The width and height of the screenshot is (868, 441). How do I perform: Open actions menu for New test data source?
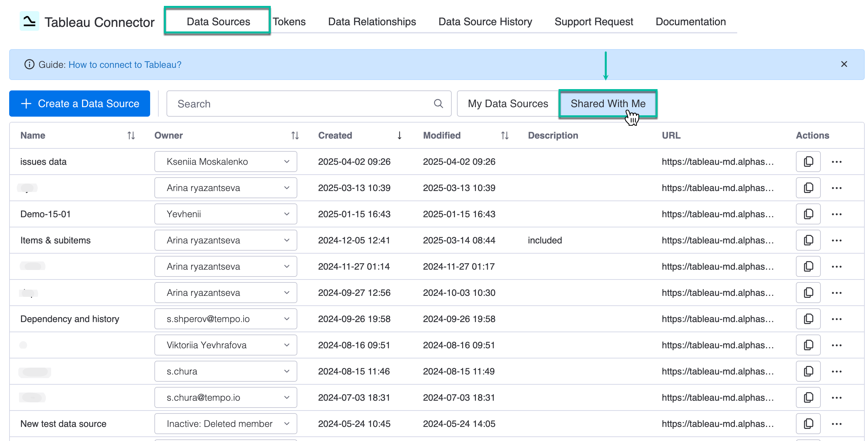pos(837,424)
